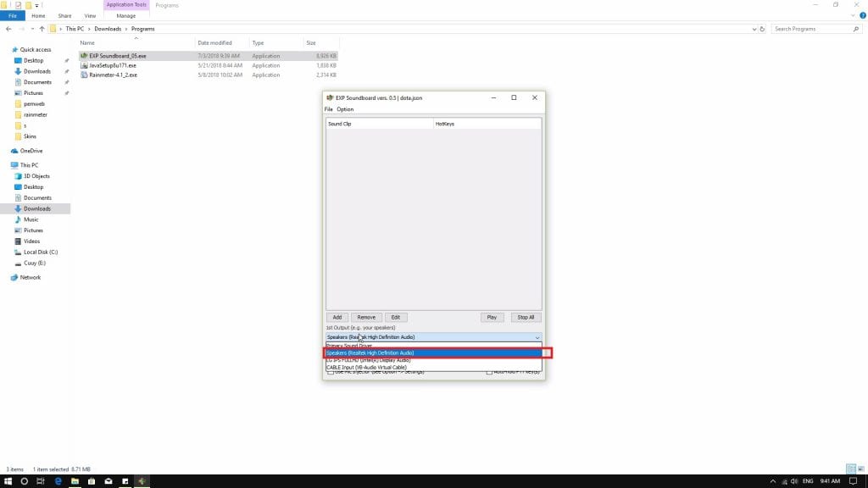Screen dimensions: 868x488
Task: Open the ENG language indicator in tray
Action: tap(808, 481)
